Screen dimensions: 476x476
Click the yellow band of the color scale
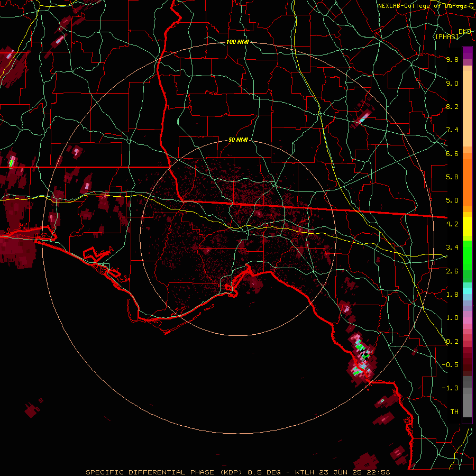pos(467,226)
